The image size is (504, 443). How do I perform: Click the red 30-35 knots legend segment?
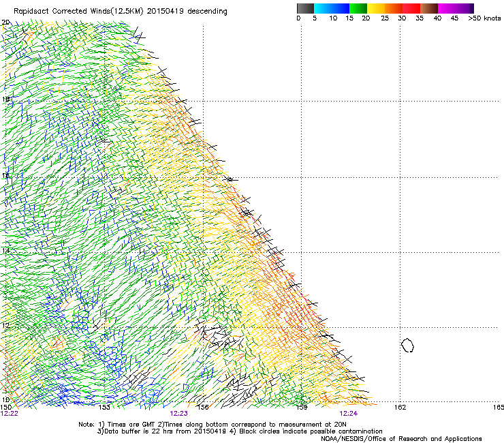(411, 8)
